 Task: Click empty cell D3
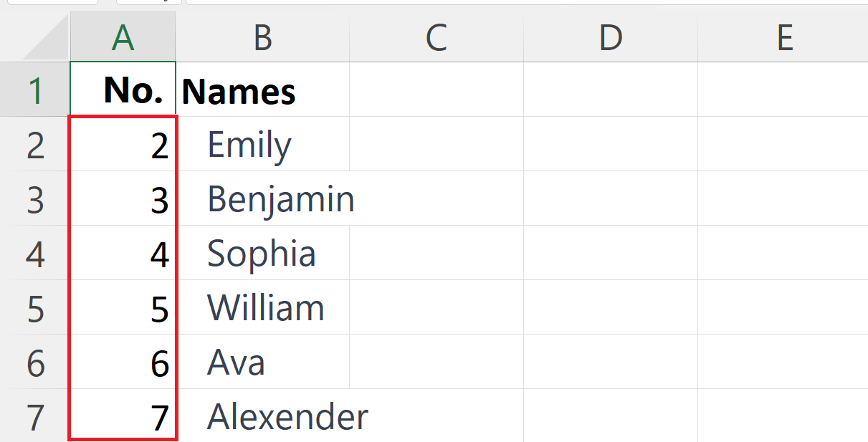point(611,198)
